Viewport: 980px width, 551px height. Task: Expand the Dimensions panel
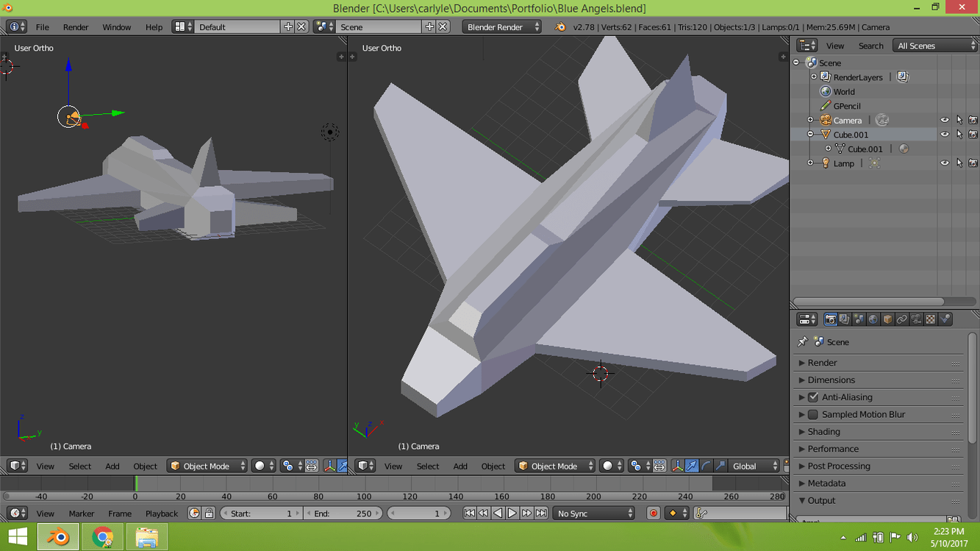[831, 380]
